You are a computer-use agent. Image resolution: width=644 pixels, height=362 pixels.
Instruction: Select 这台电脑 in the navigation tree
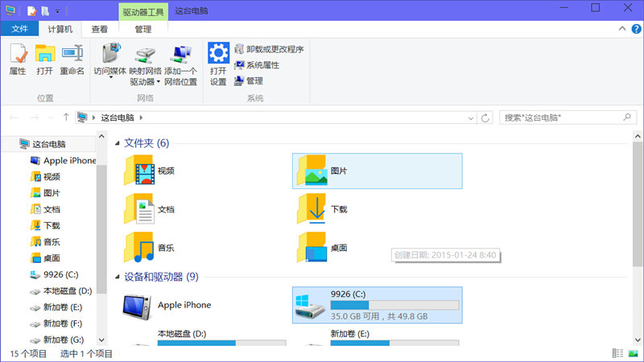[x=49, y=144]
